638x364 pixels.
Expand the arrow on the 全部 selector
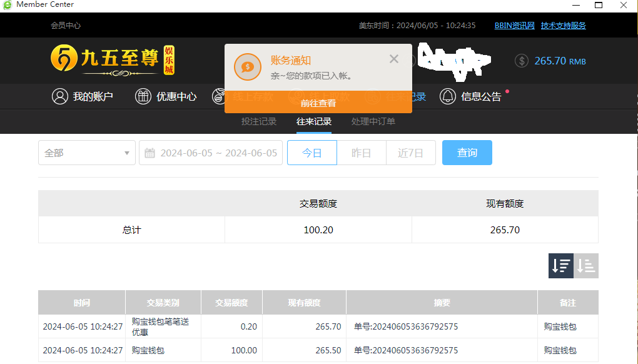(126, 152)
